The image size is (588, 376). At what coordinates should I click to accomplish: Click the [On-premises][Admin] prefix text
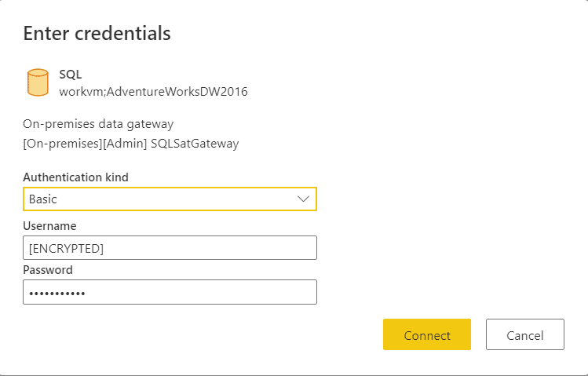point(85,144)
